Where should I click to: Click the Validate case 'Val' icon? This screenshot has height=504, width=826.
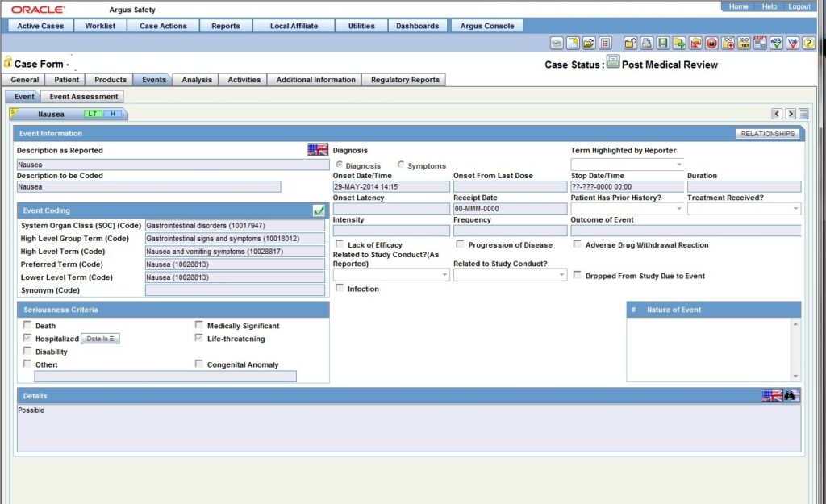click(792, 43)
